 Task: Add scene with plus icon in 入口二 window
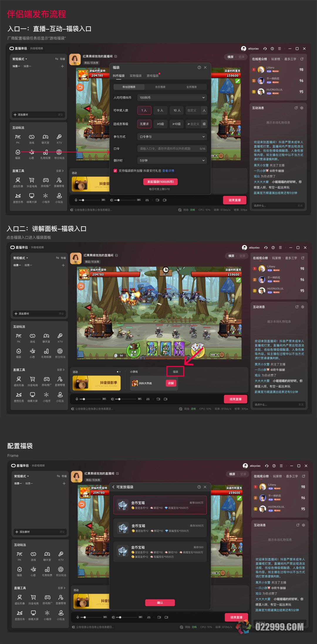point(63,265)
